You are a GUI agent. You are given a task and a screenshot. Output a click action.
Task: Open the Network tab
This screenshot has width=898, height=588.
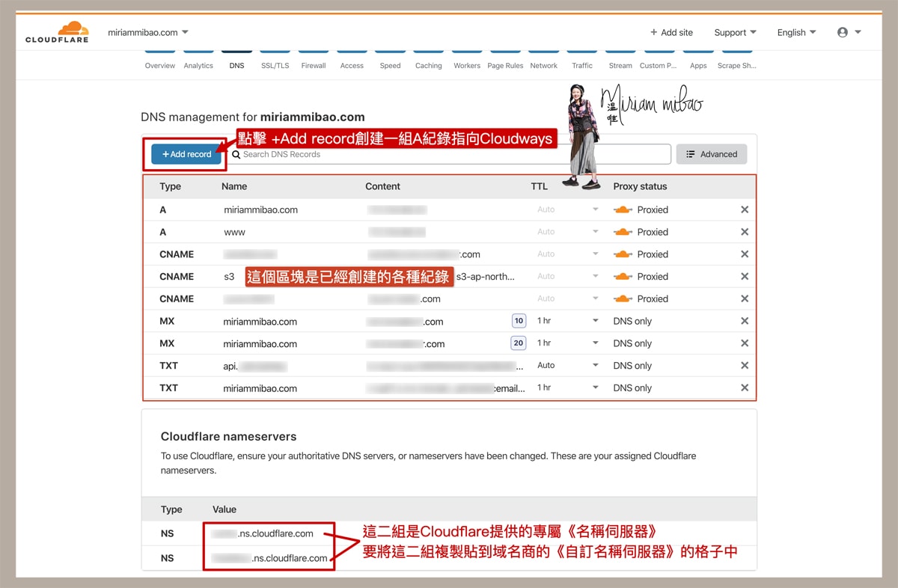(544, 65)
